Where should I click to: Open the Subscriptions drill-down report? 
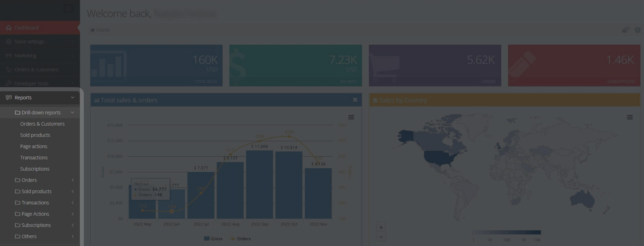35,169
